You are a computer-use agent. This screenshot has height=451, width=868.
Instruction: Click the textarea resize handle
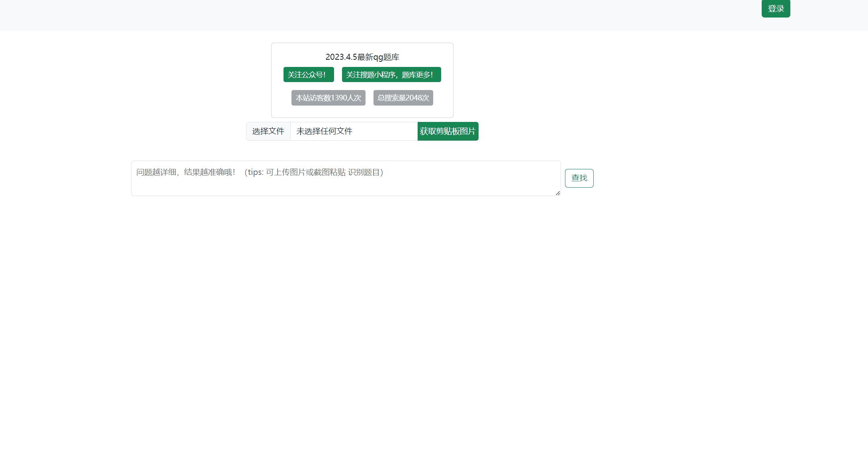[x=557, y=194]
